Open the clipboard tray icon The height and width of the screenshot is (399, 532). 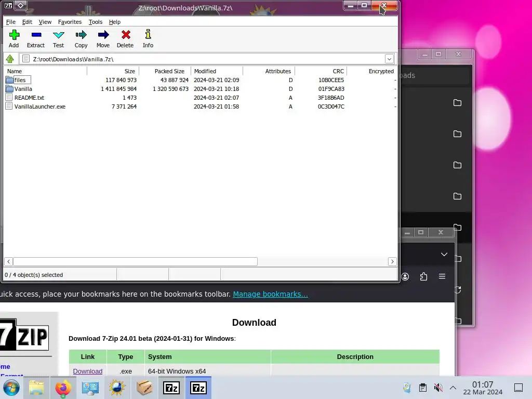pos(423,388)
